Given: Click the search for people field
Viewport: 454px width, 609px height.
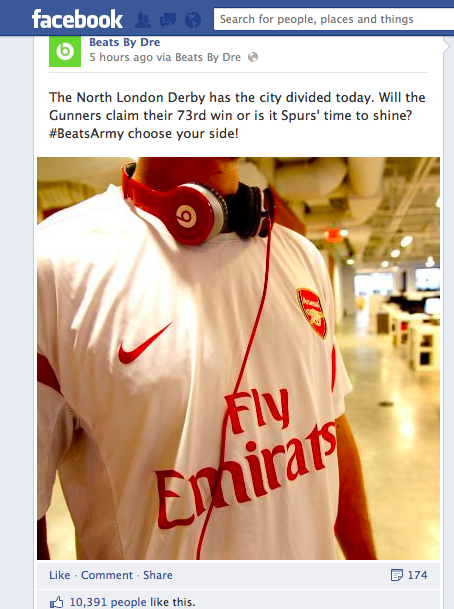Looking at the screenshot, I should coord(334,19).
